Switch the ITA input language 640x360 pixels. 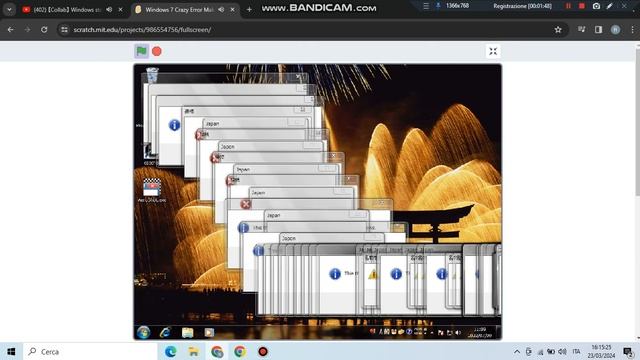(x=576, y=351)
